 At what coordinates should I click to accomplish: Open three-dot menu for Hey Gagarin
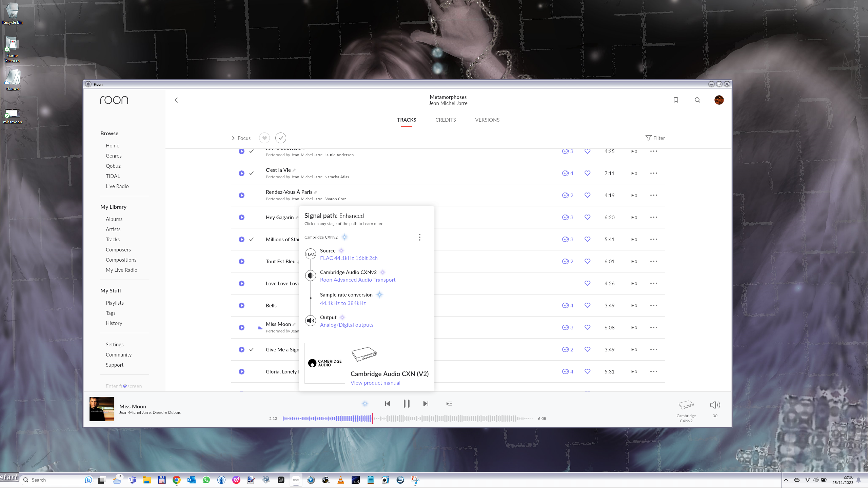(653, 217)
